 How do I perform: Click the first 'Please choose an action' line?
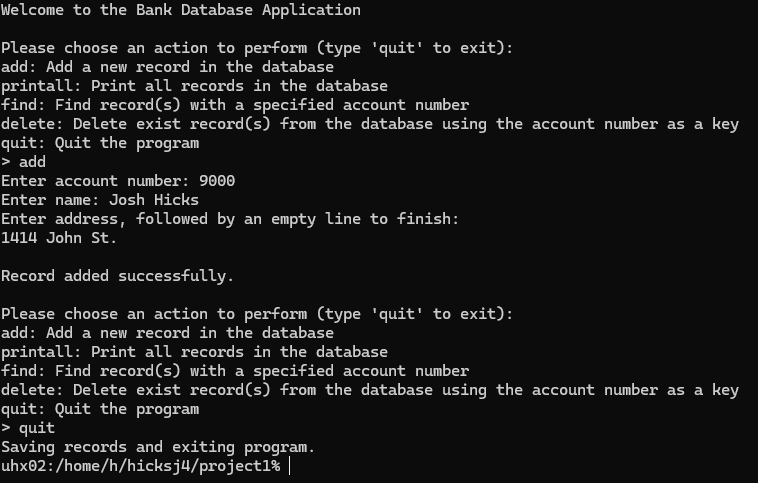[256, 48]
